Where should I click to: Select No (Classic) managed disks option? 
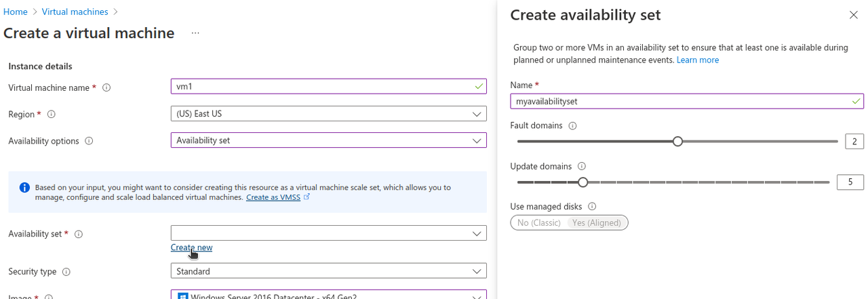pyautogui.click(x=539, y=223)
